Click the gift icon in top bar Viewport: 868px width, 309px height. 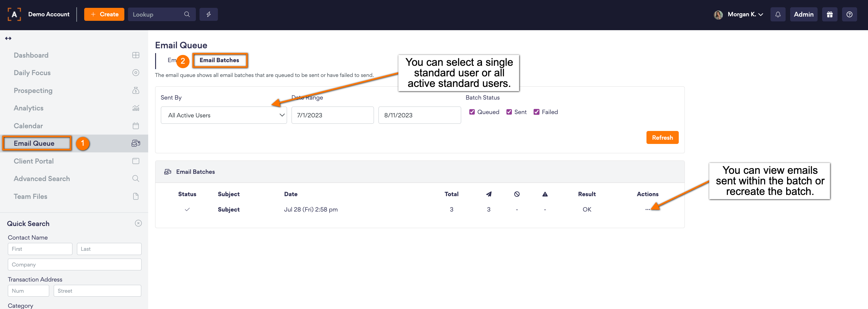tap(830, 14)
